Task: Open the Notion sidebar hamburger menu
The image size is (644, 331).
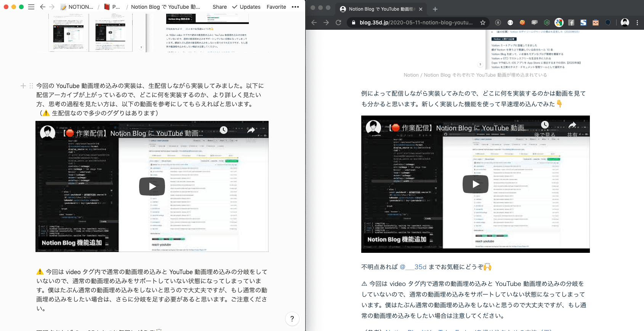Action: (31, 7)
